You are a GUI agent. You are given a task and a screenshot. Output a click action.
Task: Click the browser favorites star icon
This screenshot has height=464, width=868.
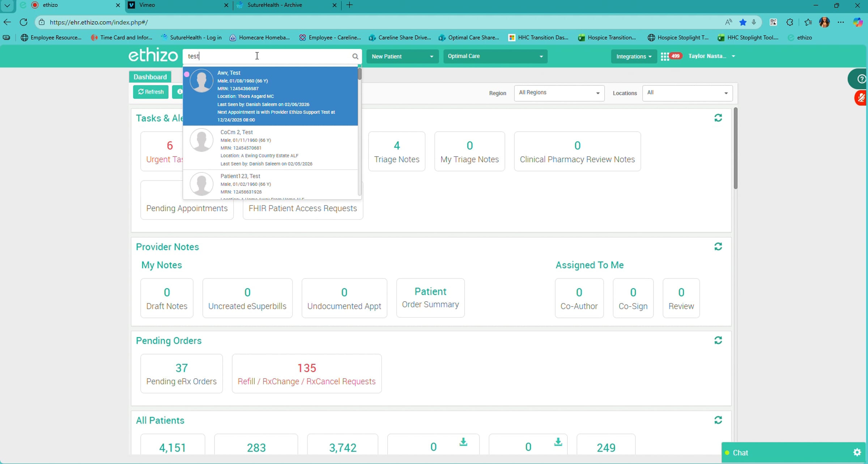[x=743, y=22]
